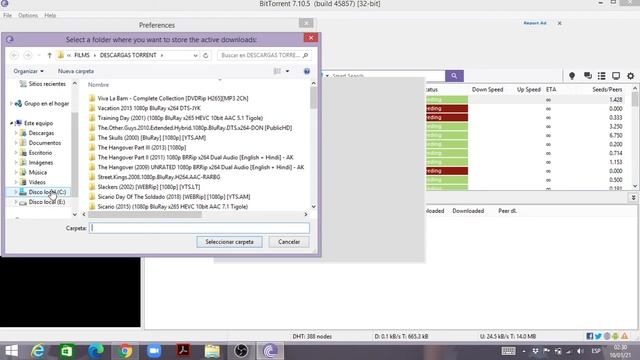This screenshot has height=360, width=640.
Task: Open BitTorrent lightbulb tips icon
Action: pos(572,76)
